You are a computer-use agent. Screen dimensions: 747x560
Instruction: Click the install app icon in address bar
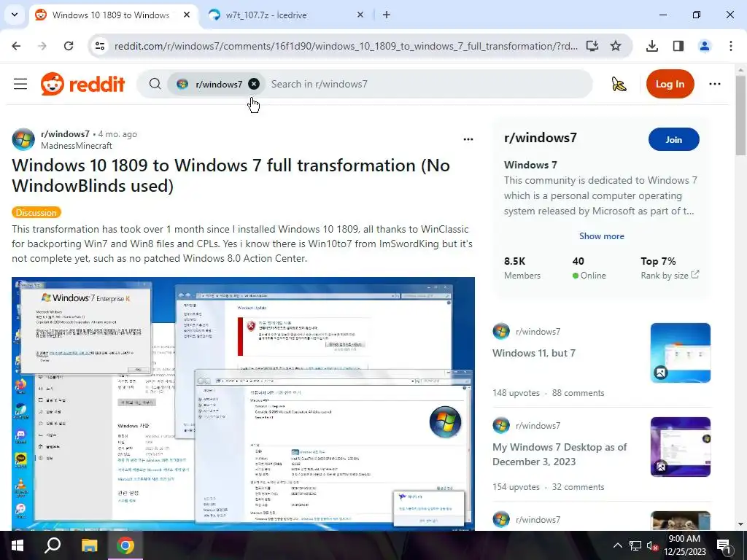point(592,46)
